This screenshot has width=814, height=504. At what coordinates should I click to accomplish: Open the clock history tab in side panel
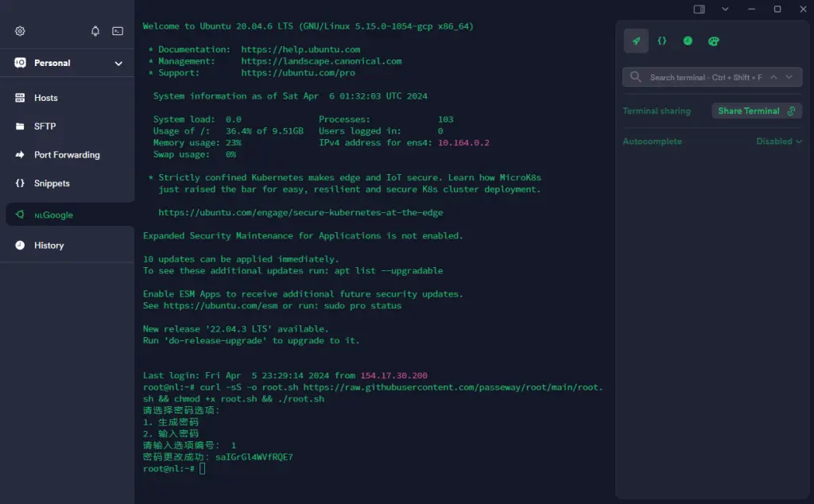(x=688, y=41)
